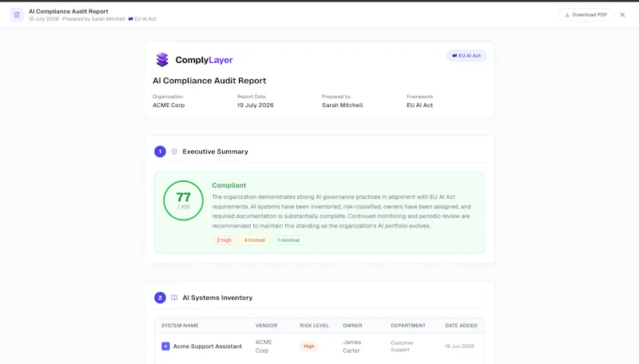The width and height of the screenshot is (639, 364).
Task: Click 'ACME Corp' organisation value
Action: tap(169, 105)
